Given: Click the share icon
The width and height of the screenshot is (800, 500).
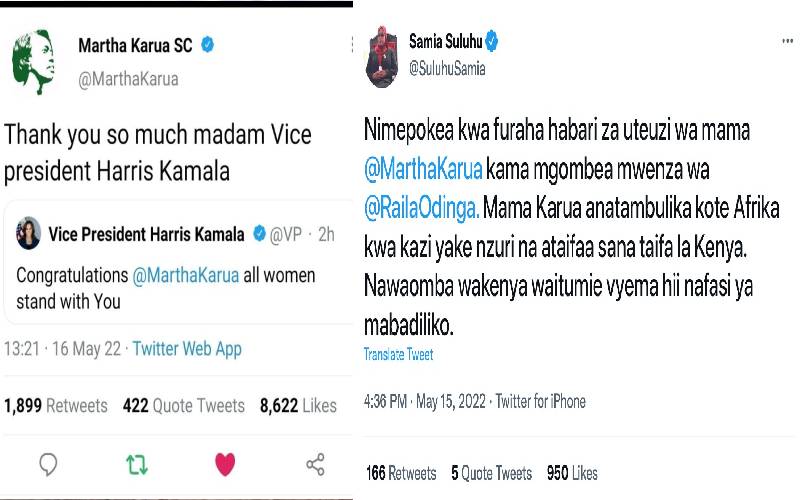Looking at the screenshot, I should 315,464.
